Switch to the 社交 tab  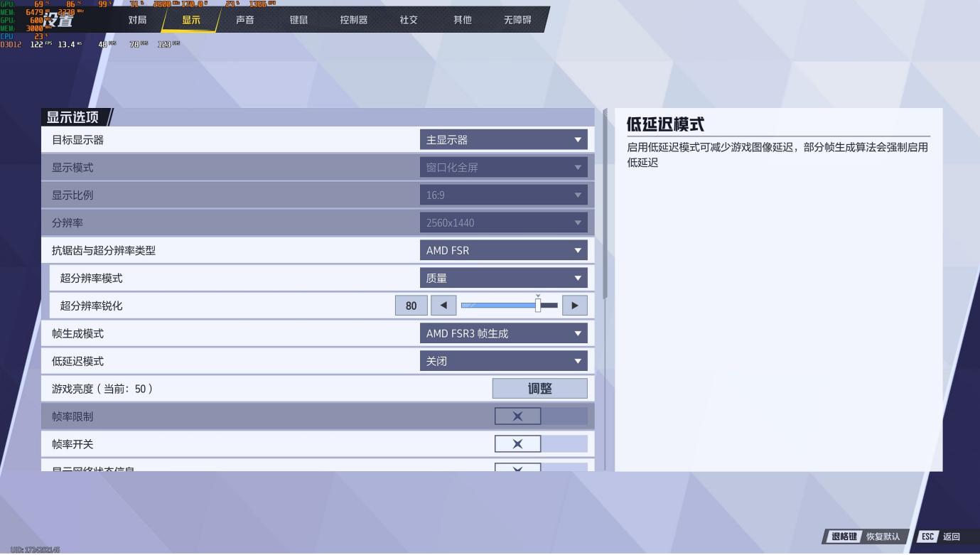tap(409, 20)
